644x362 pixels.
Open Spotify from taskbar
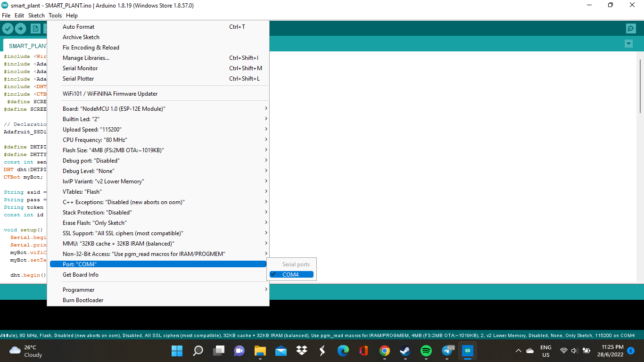426,351
